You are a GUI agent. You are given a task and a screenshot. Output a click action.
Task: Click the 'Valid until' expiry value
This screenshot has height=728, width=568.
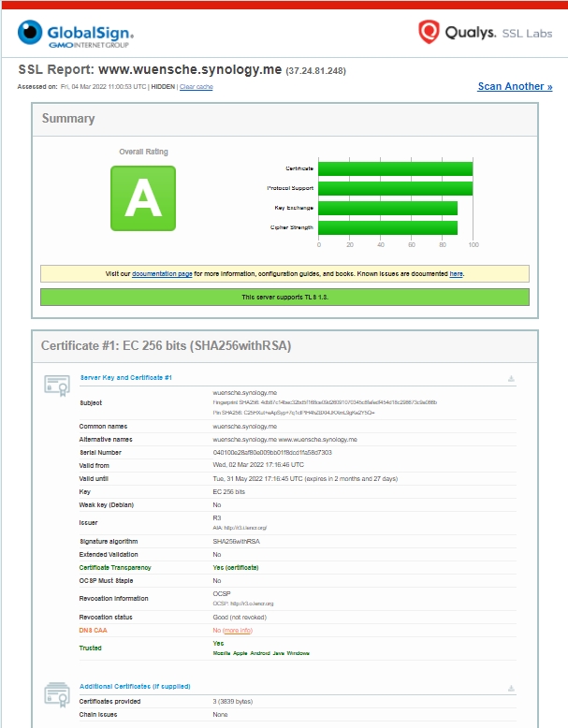click(305, 479)
